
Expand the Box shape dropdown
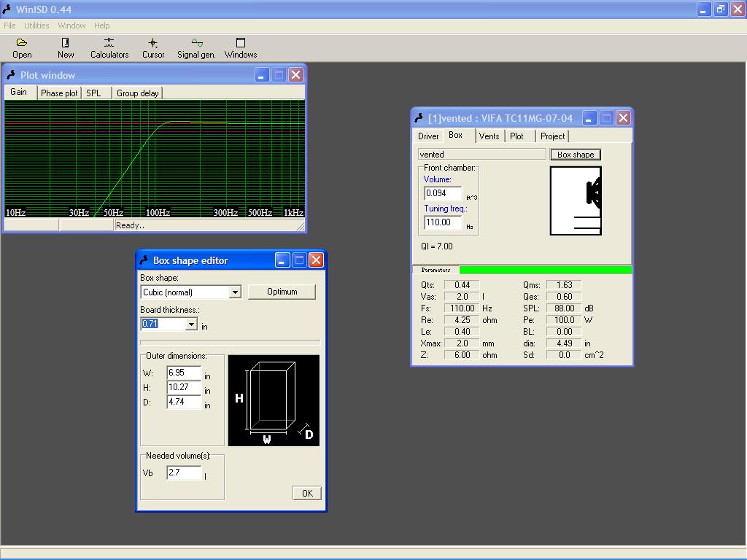[235, 292]
